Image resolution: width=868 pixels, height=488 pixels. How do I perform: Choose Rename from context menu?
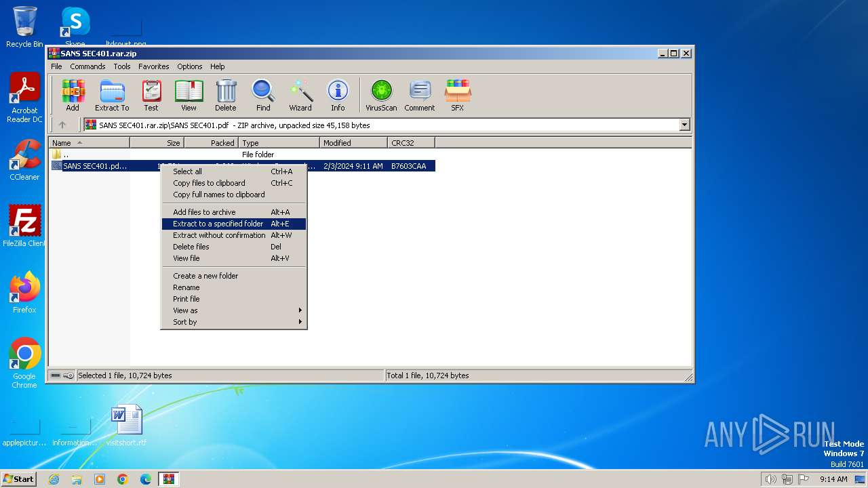click(x=234, y=287)
